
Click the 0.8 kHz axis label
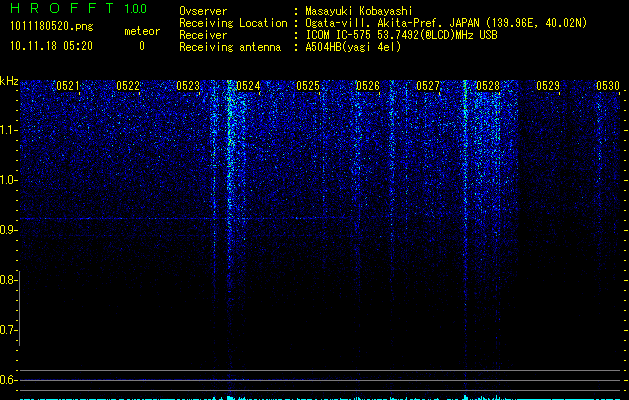click(x=9, y=280)
